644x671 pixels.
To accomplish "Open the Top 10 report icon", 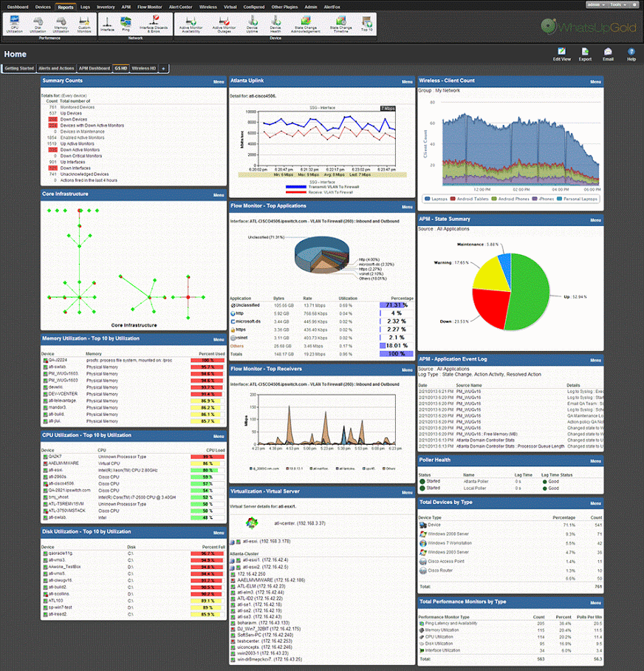I will (366, 24).
